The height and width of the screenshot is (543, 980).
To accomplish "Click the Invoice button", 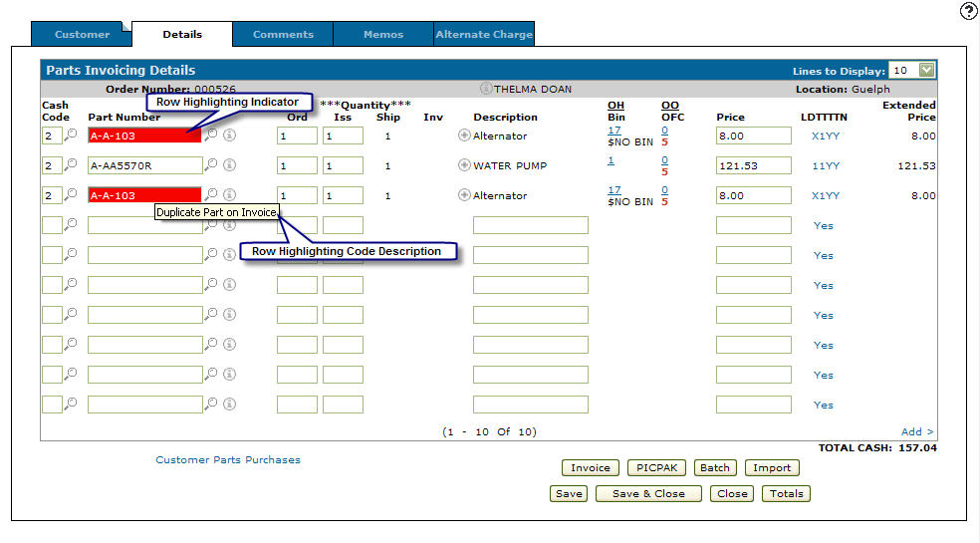I will point(590,468).
